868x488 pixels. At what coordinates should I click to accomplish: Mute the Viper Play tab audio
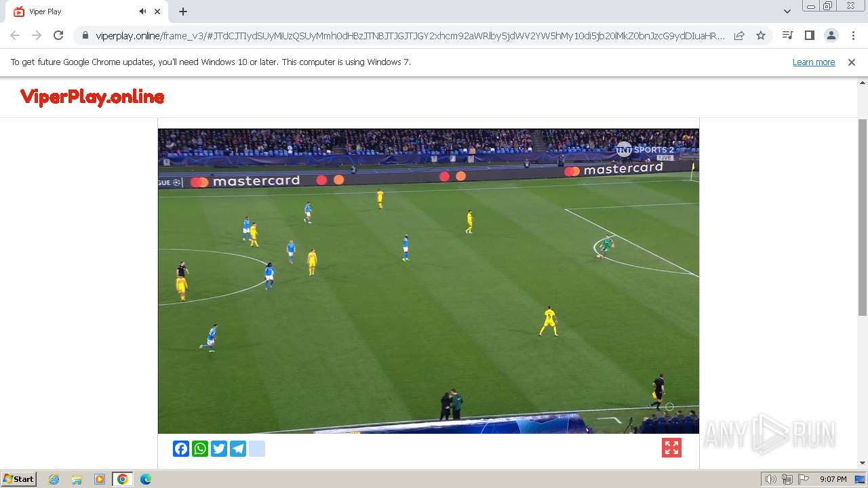coord(142,12)
